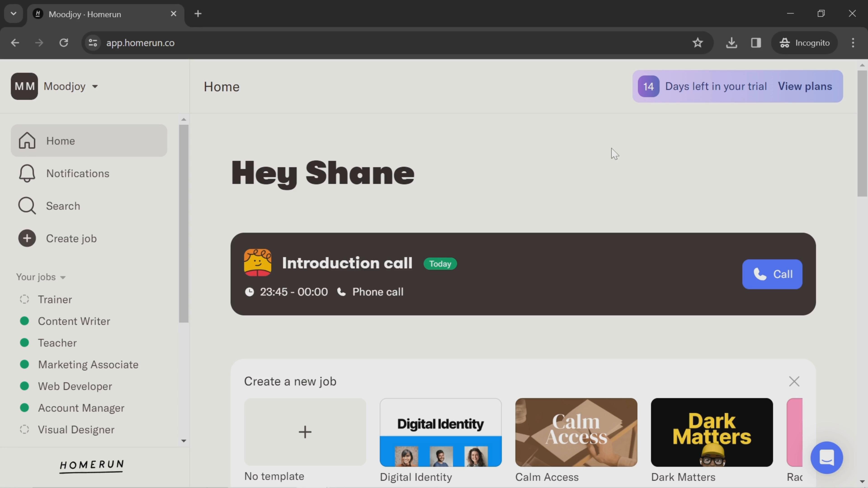Toggle the Visual Designer job status indicator

24,429
